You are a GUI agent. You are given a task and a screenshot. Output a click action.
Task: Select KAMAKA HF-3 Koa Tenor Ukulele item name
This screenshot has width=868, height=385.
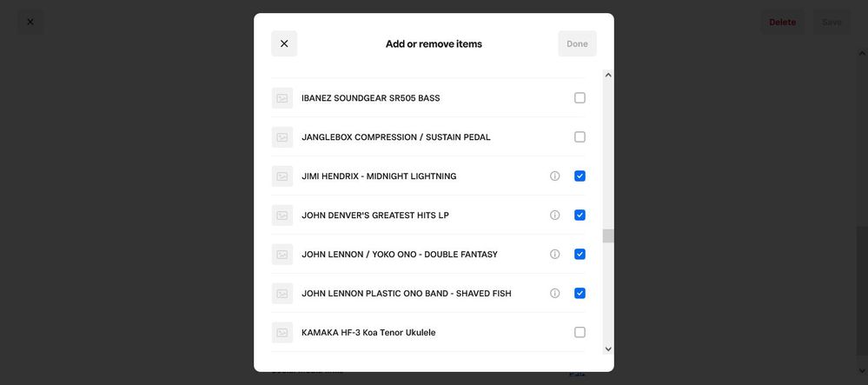[368, 332]
